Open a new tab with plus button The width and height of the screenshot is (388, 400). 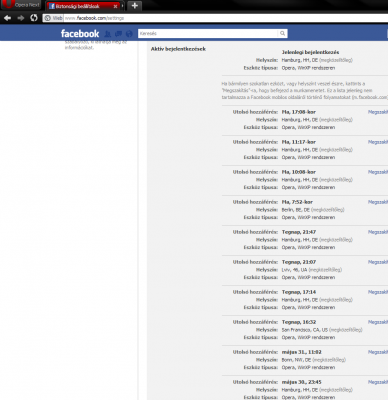(135, 6)
